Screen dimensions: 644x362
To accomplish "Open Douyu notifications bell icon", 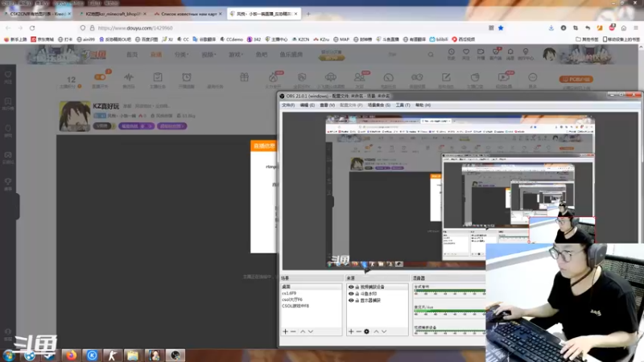I will point(510,53).
